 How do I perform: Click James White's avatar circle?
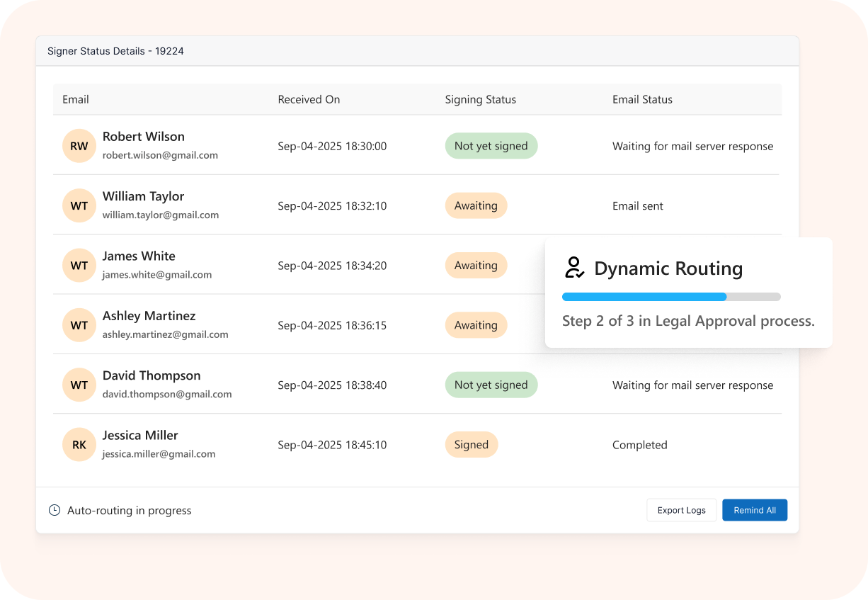[x=79, y=266]
